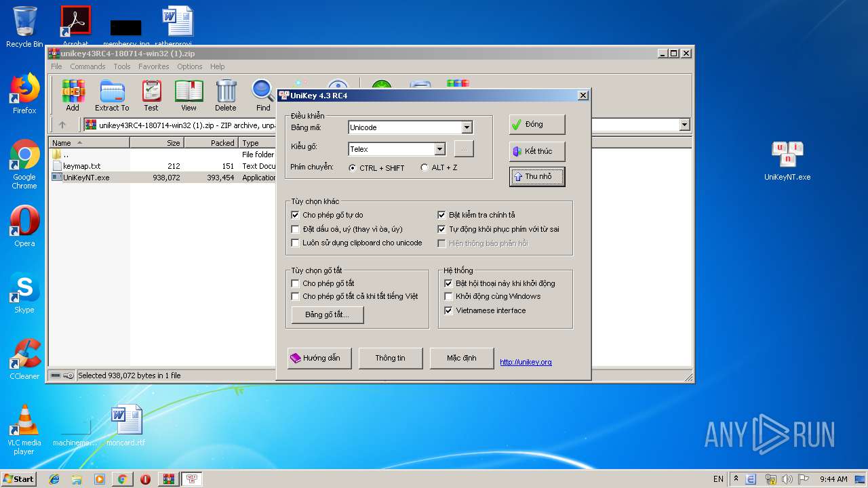Select the VLC media player desktop shortcut
Screen dimensions: 868x488
click(24, 430)
